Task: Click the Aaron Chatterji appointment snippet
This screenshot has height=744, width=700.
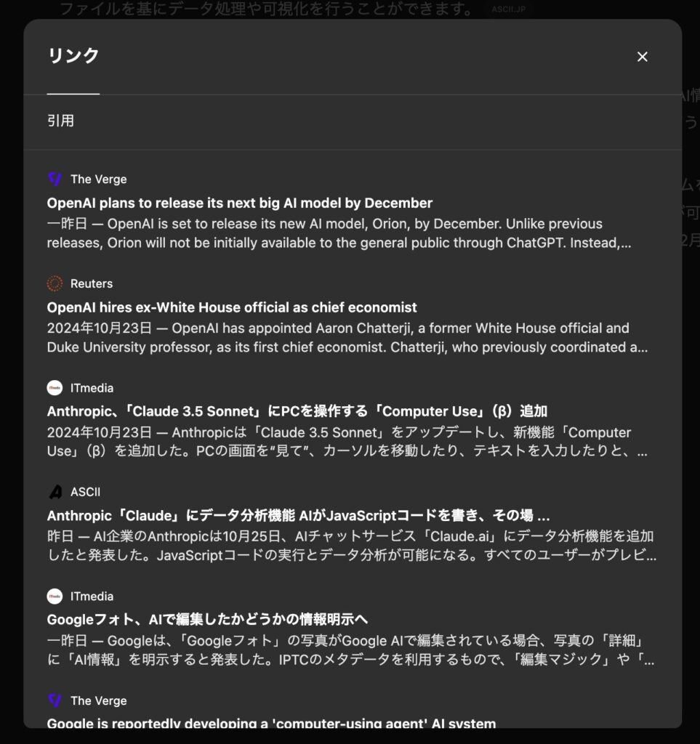Action: coord(347,338)
